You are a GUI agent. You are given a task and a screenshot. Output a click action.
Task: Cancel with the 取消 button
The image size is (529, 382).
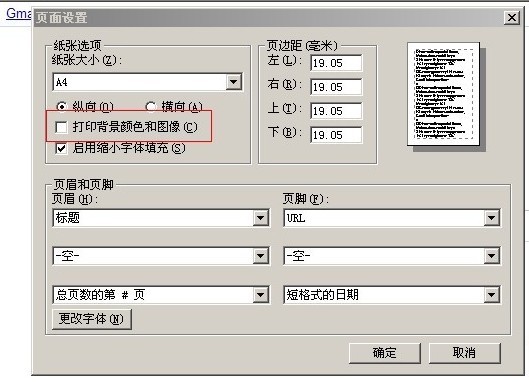465,353
